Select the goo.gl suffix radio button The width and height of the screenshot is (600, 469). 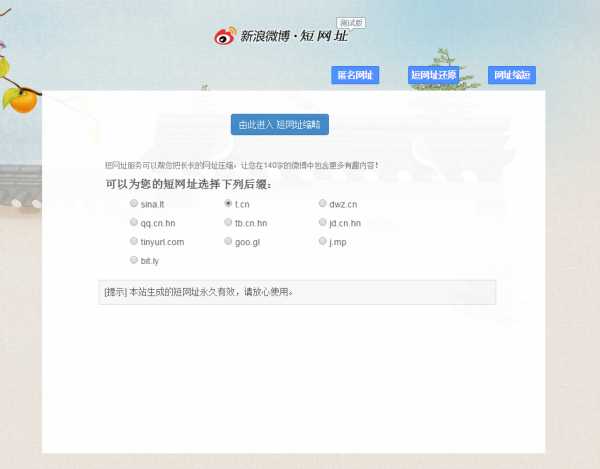point(228,241)
